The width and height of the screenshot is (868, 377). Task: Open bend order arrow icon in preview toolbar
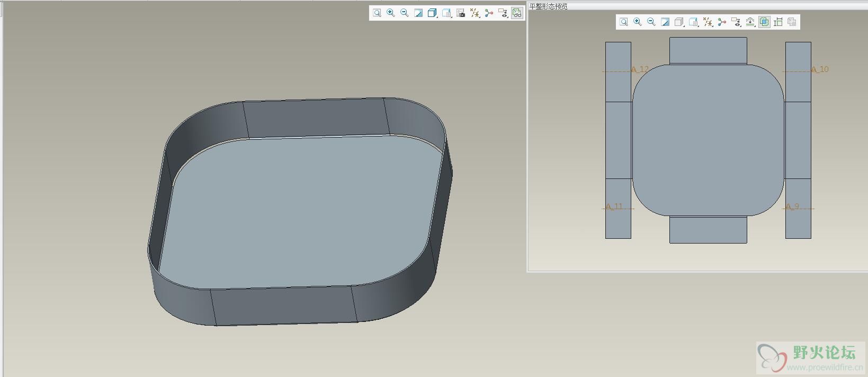point(750,22)
